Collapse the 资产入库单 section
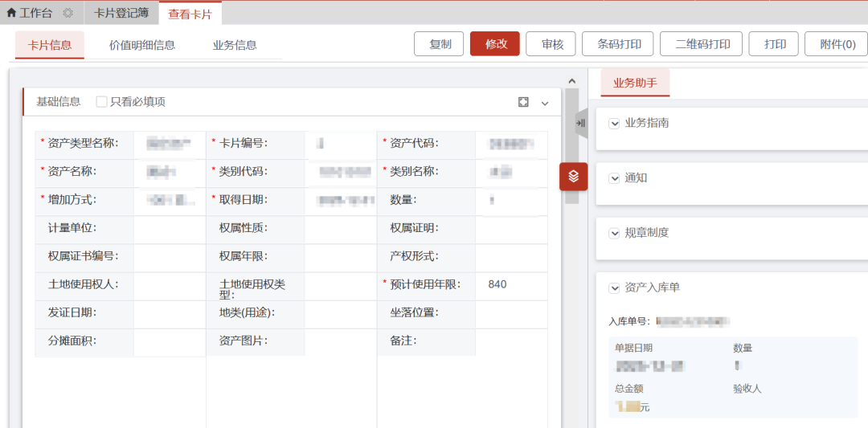The height and width of the screenshot is (428, 868). [x=614, y=287]
